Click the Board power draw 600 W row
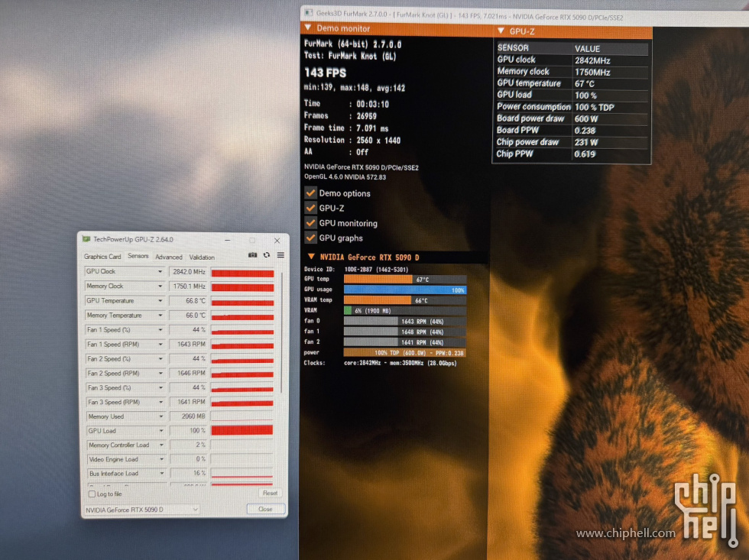Screen dimensions: 749x560 click(x=572, y=118)
